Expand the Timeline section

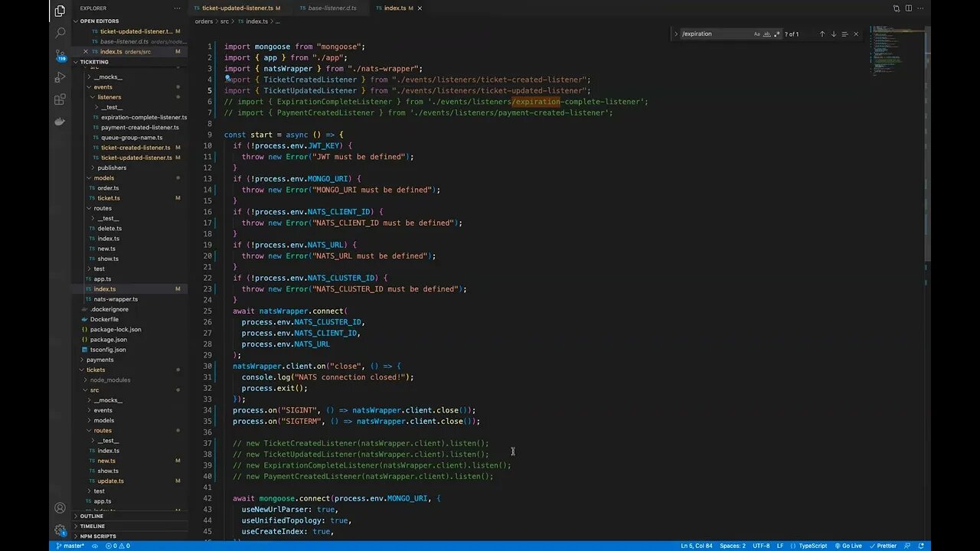tap(93, 527)
